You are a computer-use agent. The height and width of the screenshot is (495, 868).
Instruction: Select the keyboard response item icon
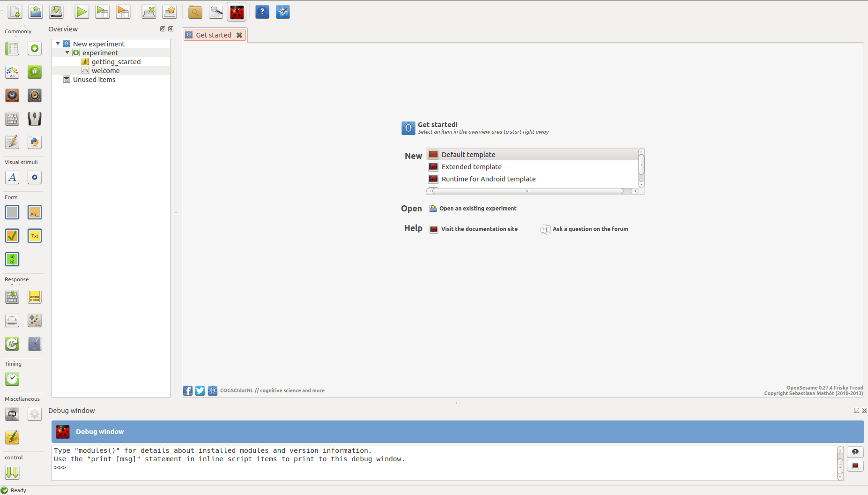pyautogui.click(x=12, y=119)
